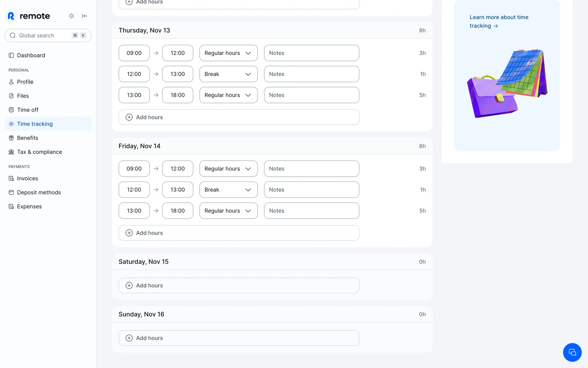This screenshot has width=588, height=368.
Task: Navigate to Invoices in the sidebar
Action: [x=28, y=178]
